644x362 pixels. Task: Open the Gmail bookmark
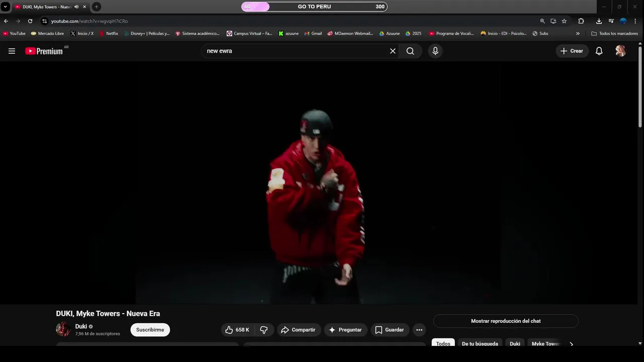coord(313,34)
